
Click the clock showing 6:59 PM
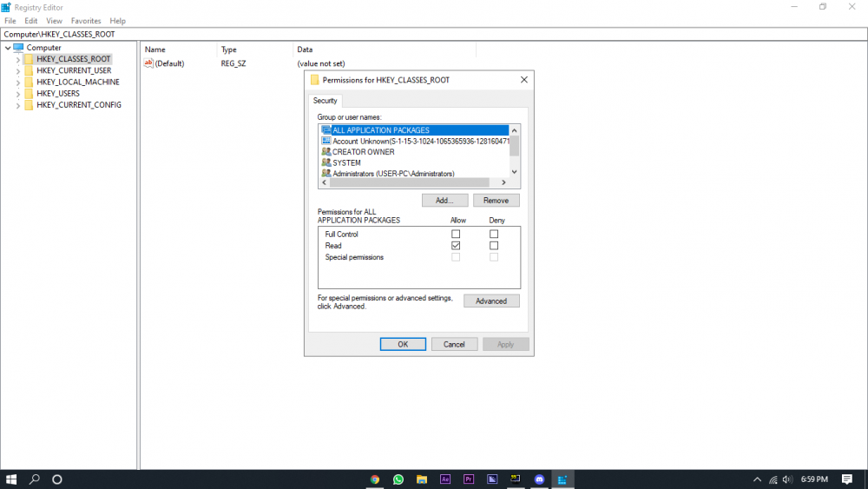814,479
